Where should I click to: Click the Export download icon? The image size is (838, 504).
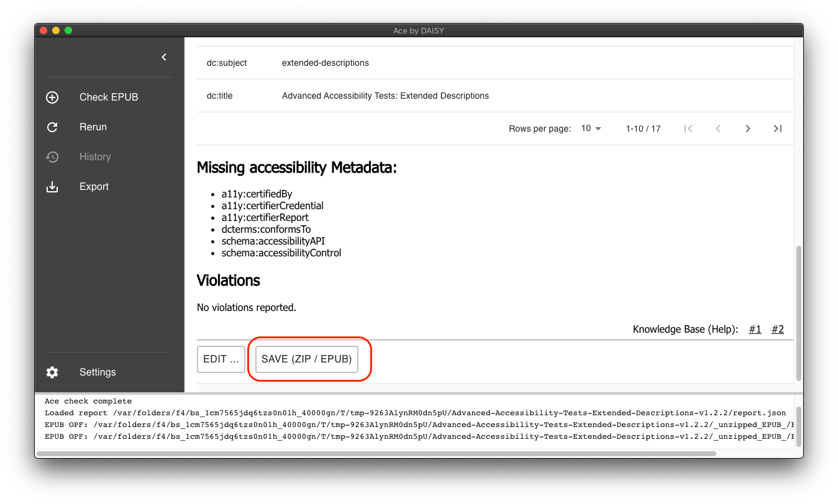pos(52,187)
